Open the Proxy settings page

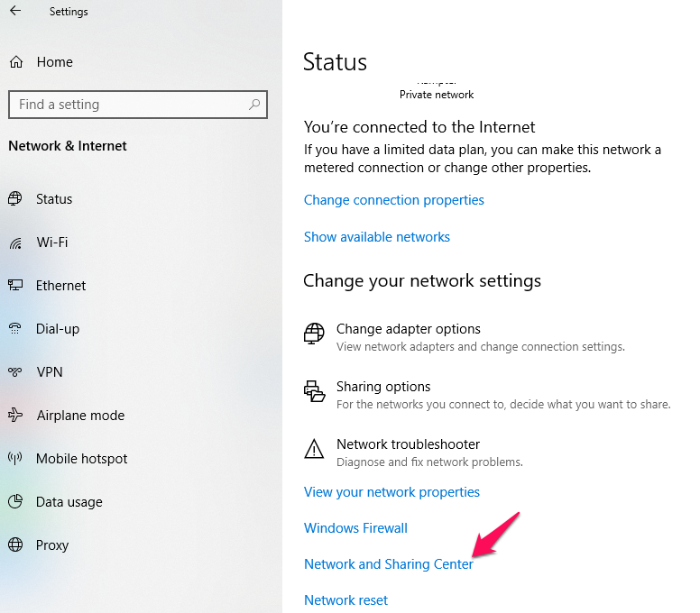52,545
